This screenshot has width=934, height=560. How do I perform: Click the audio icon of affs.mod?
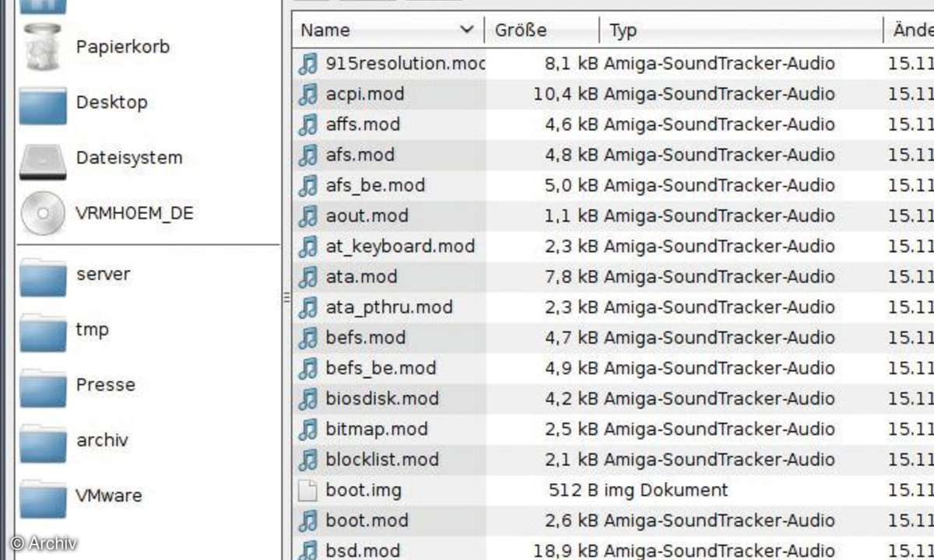point(308,124)
